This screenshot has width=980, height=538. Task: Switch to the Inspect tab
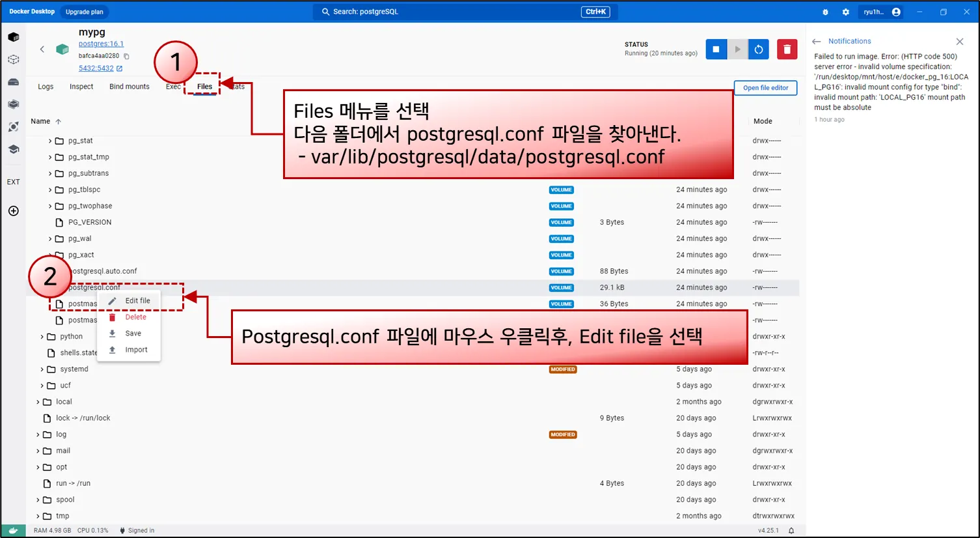pyautogui.click(x=81, y=87)
